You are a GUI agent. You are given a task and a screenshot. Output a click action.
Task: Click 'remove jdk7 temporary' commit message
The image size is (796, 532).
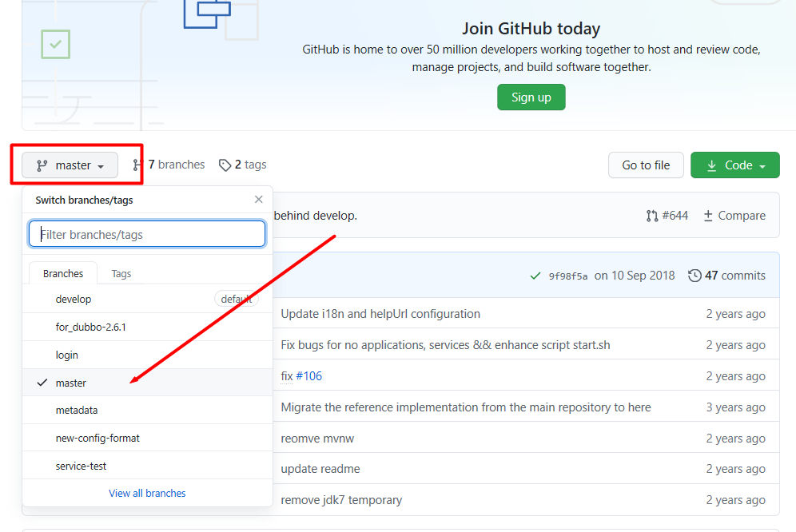[341, 500]
